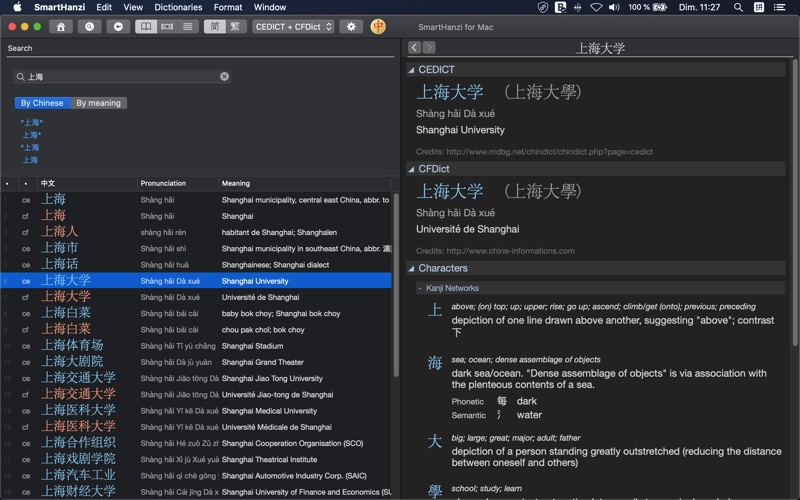Image resolution: width=800 pixels, height=500 pixels.
Task: Open the chine-informations.com credits link
Action: point(510,251)
